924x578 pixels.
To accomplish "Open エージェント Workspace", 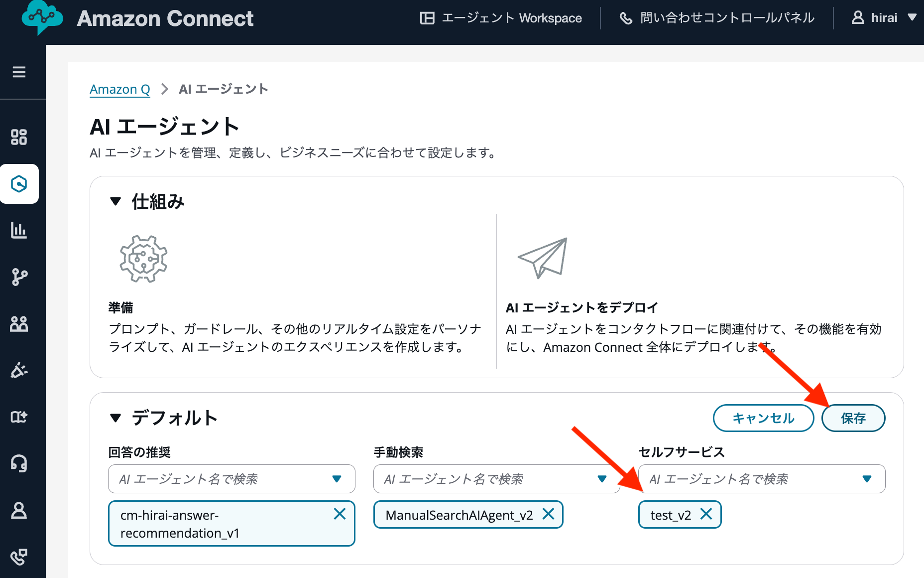I will [x=501, y=18].
